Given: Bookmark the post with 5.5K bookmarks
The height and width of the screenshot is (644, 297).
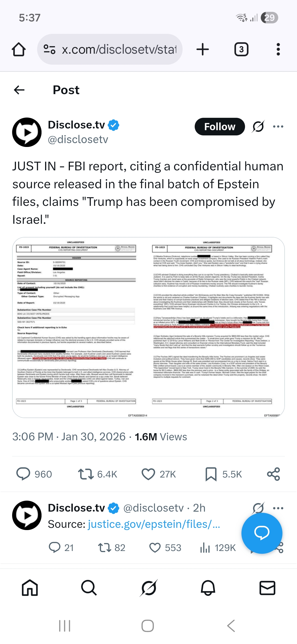Looking at the screenshot, I should [x=211, y=474].
